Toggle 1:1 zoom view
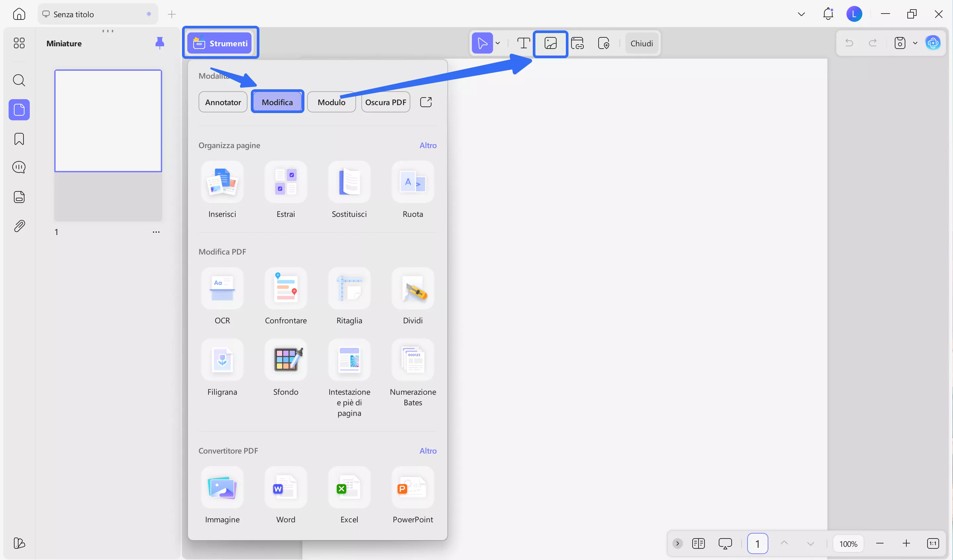953x560 pixels. click(x=933, y=543)
